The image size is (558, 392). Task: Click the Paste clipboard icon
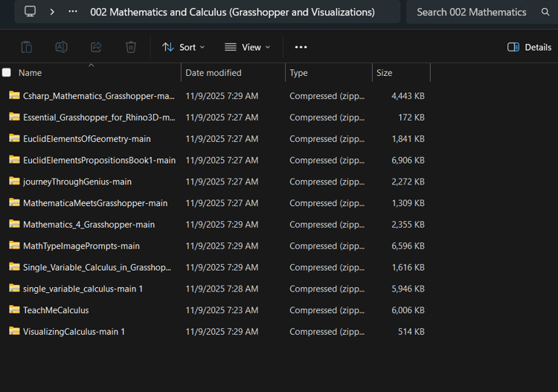pyautogui.click(x=27, y=47)
